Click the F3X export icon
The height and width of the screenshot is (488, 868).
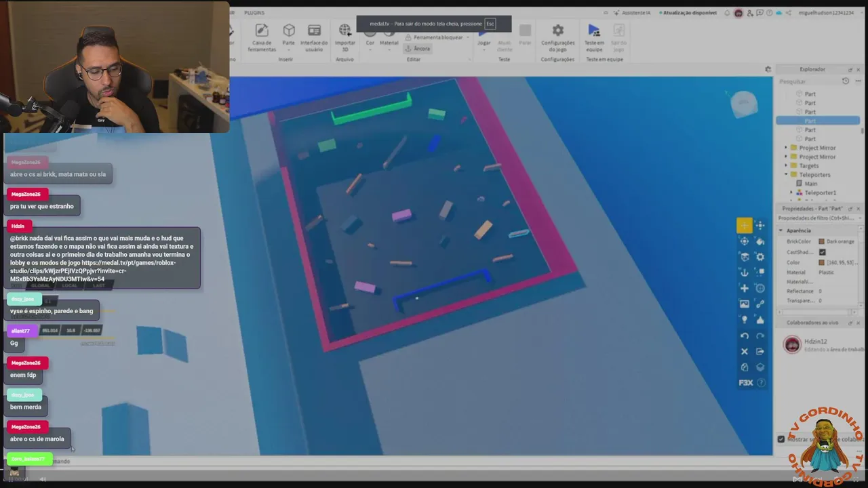760,351
